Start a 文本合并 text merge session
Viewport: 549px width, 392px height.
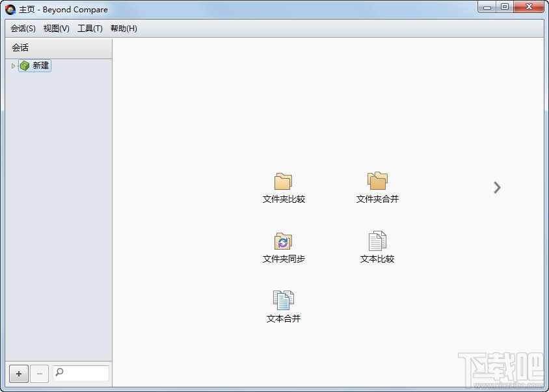283,300
